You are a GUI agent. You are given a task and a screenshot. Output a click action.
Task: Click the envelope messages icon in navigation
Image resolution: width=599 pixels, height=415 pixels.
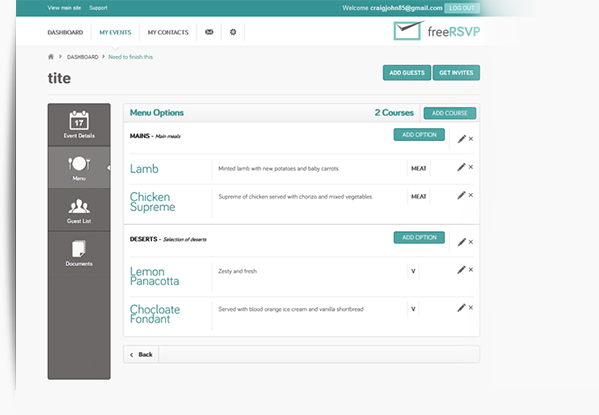209,32
